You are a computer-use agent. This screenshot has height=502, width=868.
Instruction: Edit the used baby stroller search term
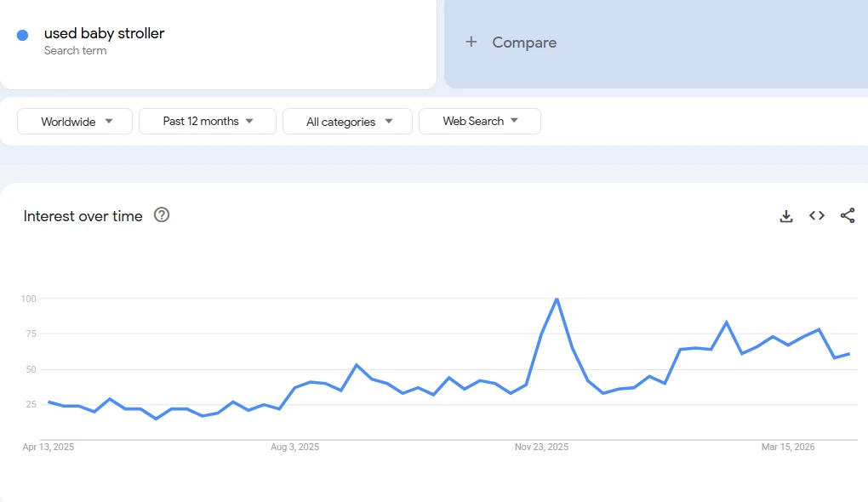click(104, 34)
